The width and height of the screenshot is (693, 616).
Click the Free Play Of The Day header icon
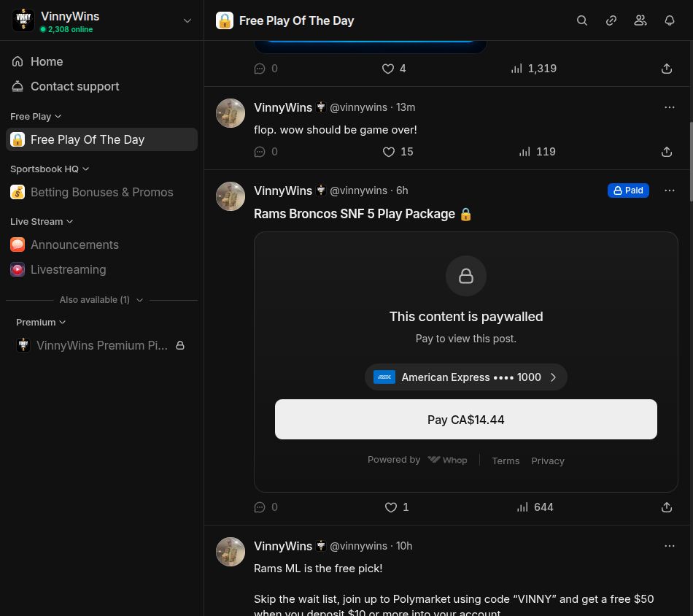pyautogui.click(x=225, y=20)
